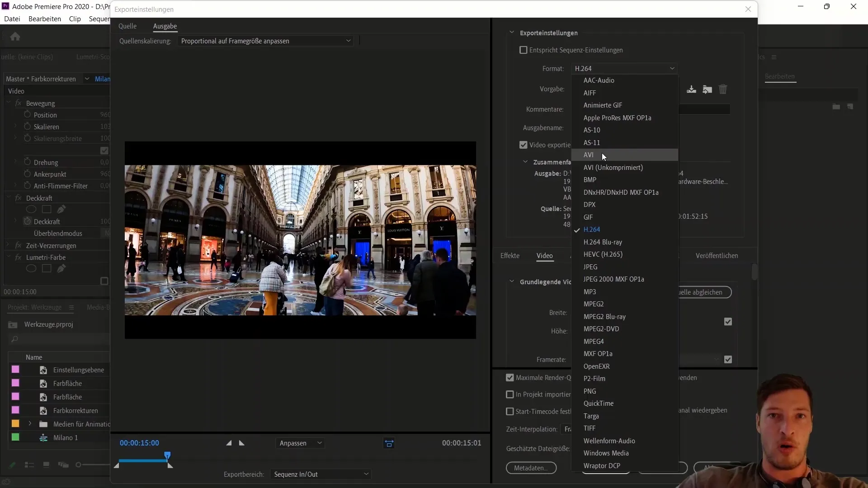This screenshot has height=488, width=868.
Task: Click the import preset icon
Action: (708, 89)
